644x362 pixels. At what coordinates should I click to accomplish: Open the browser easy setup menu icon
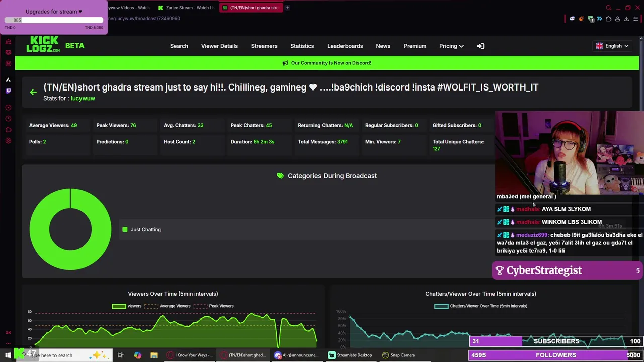(x=635, y=19)
